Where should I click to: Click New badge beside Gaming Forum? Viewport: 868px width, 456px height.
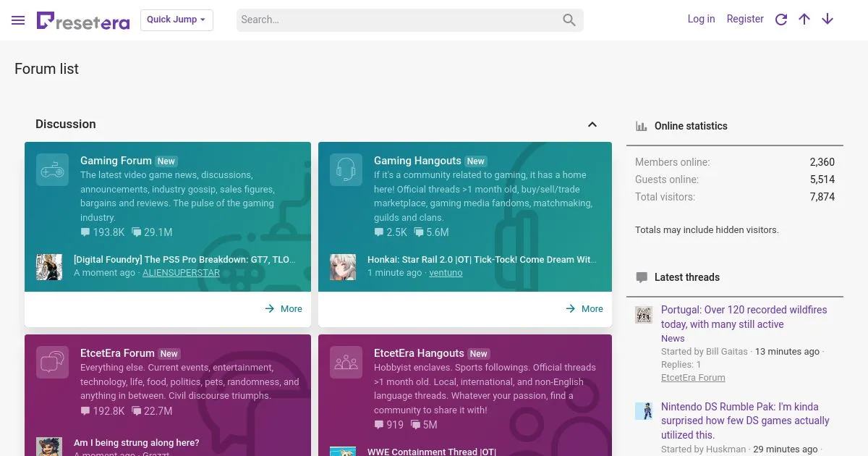pos(166,161)
